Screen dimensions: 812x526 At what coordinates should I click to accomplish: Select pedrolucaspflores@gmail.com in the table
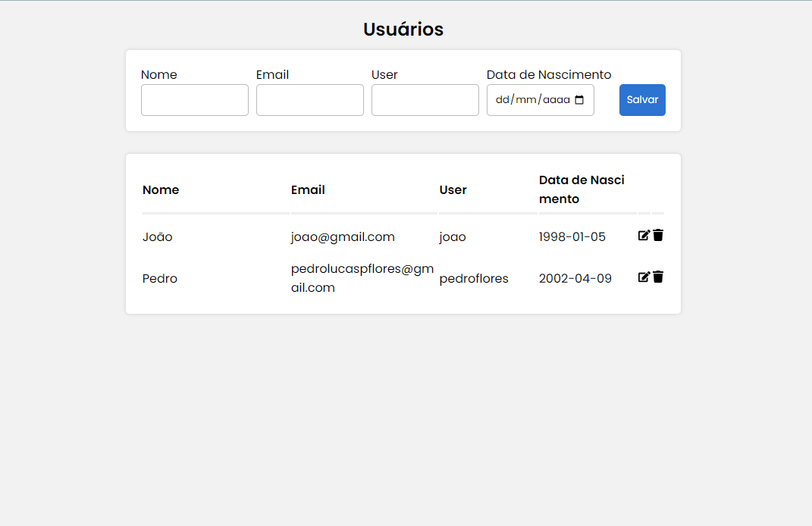[x=362, y=277]
